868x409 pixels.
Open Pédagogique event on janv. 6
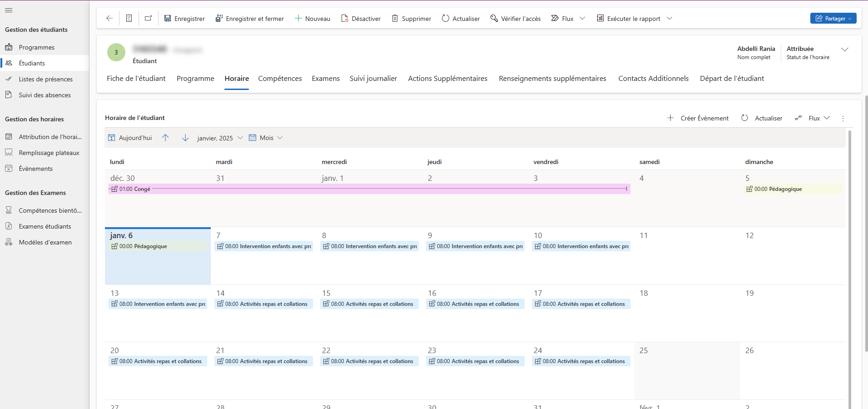[x=158, y=246]
